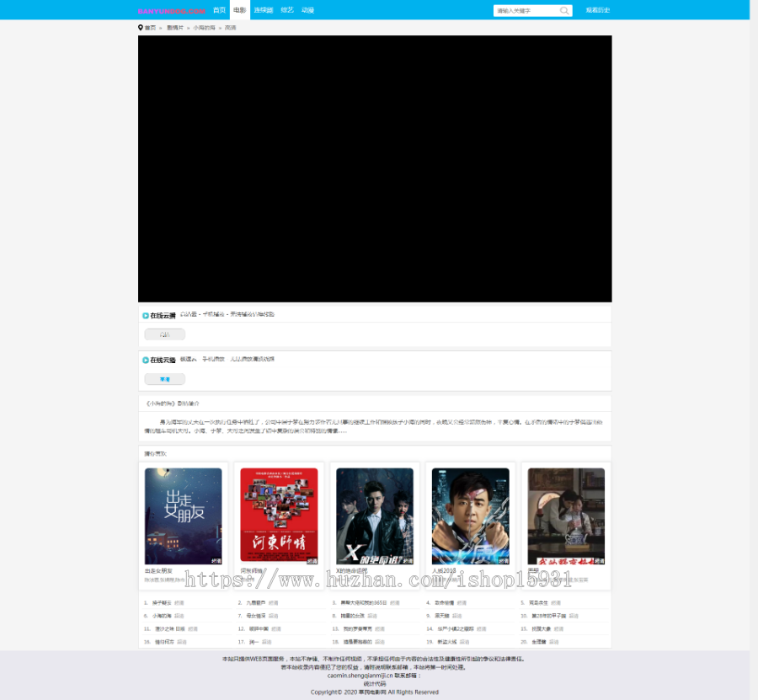Click the location pin icon in breadcrumb

tap(141, 28)
